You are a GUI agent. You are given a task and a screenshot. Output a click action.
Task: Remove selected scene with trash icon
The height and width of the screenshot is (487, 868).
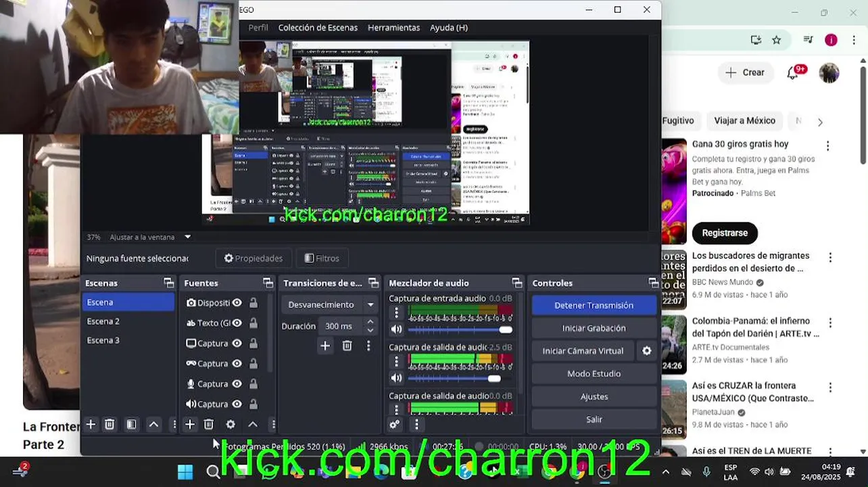tap(110, 425)
